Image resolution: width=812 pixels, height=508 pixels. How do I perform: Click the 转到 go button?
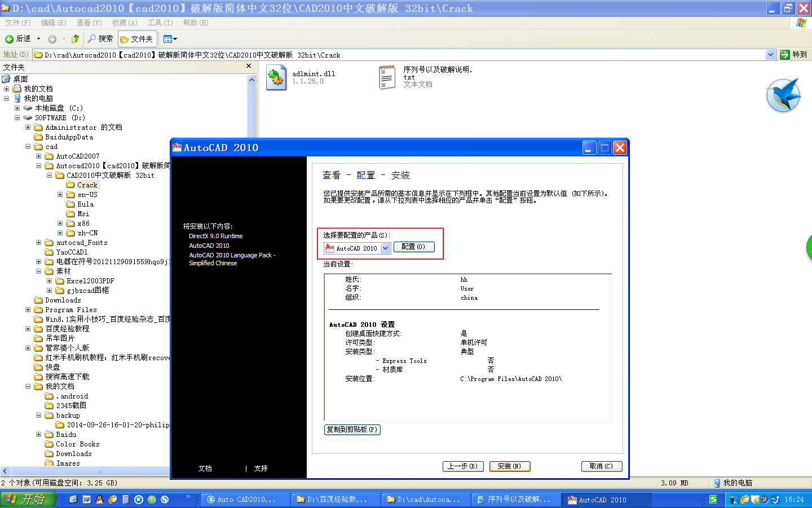click(793, 55)
